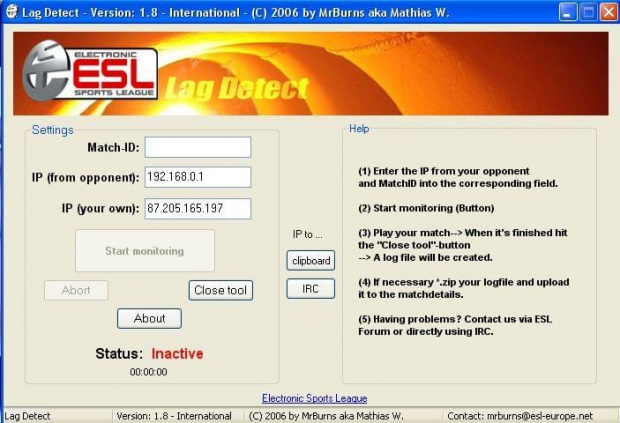The image size is (620, 423).
Task: Click the 00:00:00 timer text
Action: point(148,372)
